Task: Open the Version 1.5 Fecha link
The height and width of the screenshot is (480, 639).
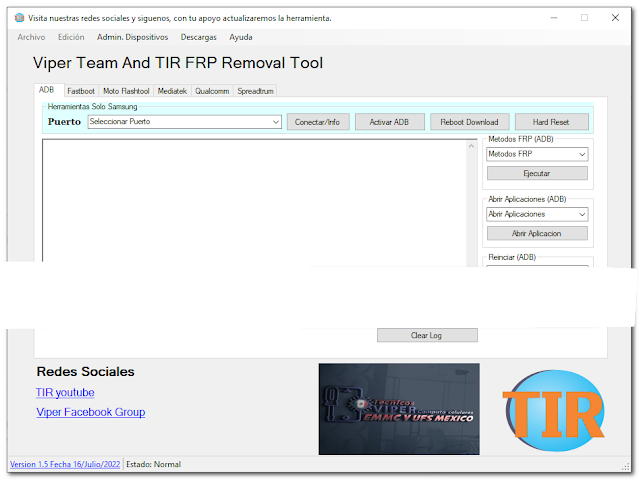Action: pos(65,464)
